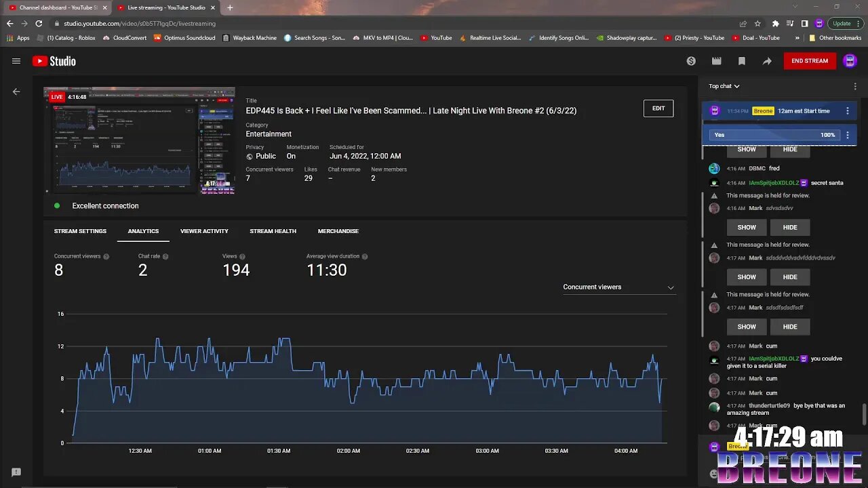Open the Apps bookmarks shortcut
This screenshot has width=868, height=488.
(x=18, y=38)
